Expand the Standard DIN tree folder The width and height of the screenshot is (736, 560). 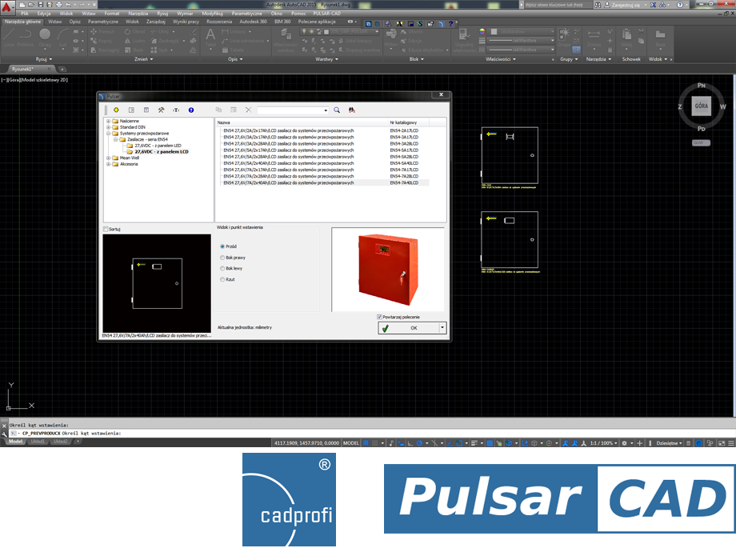(x=109, y=127)
